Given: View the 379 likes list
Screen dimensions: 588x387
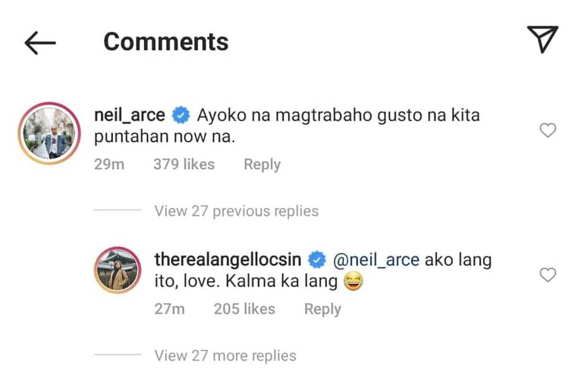Looking at the screenshot, I should [184, 165].
